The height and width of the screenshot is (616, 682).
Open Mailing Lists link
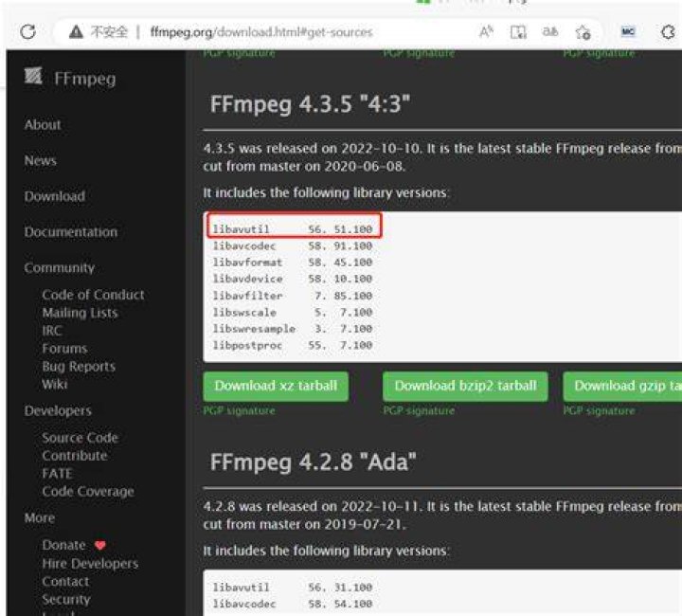[x=80, y=313]
